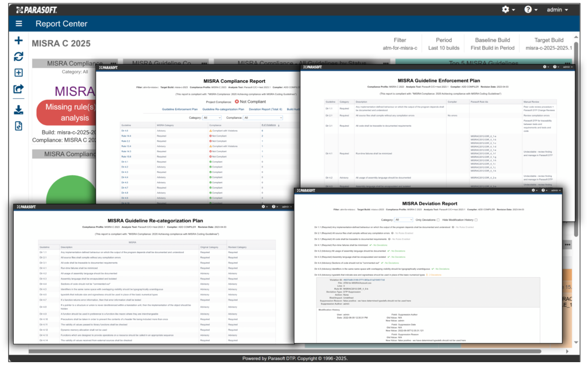Click the Add (plus) sidebar icon

pos(18,41)
